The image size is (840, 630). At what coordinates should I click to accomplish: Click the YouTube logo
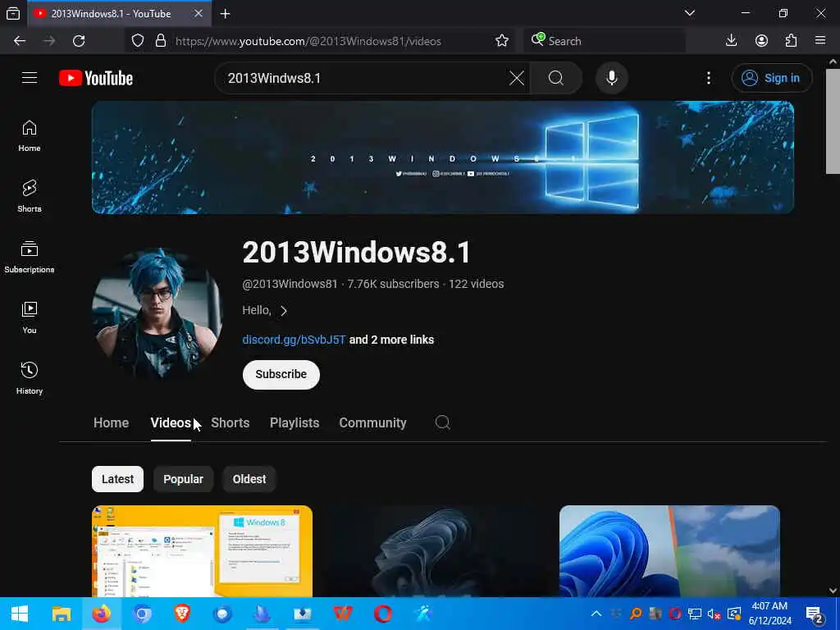(96, 78)
